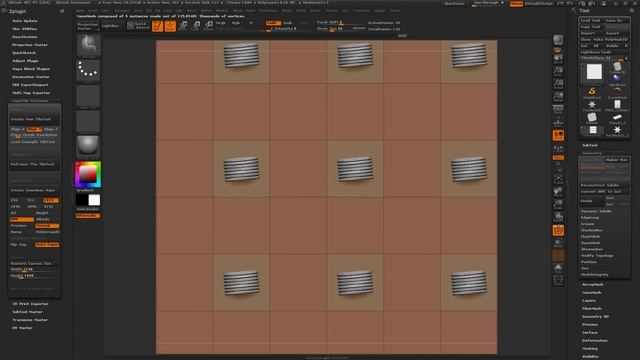
Task: Open the Tool palette title
Action: pyautogui.click(x=584, y=11)
